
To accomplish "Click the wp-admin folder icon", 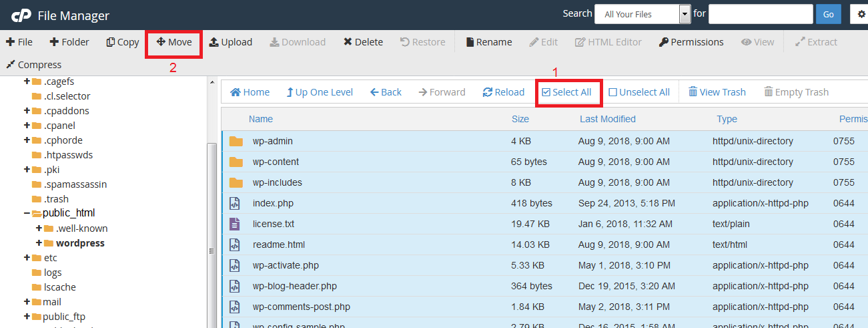I will (x=236, y=141).
